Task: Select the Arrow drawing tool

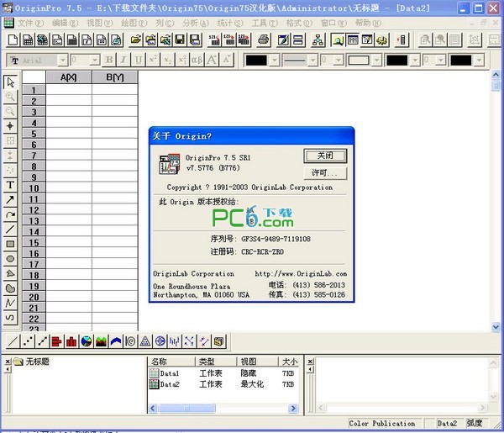Action: (10, 200)
